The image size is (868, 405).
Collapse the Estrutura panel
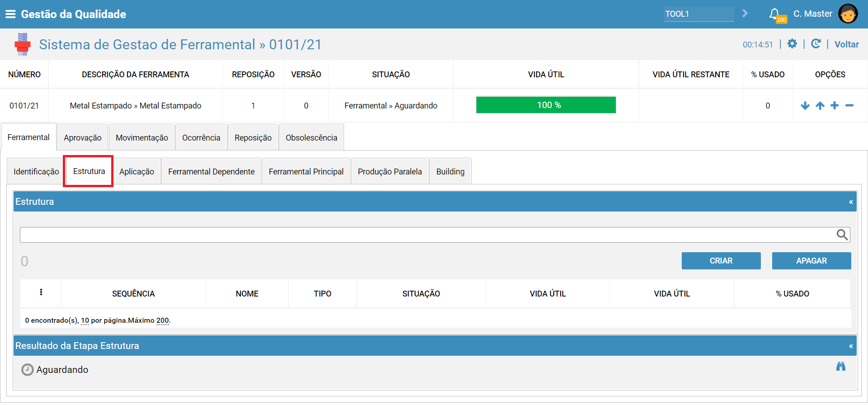(851, 202)
